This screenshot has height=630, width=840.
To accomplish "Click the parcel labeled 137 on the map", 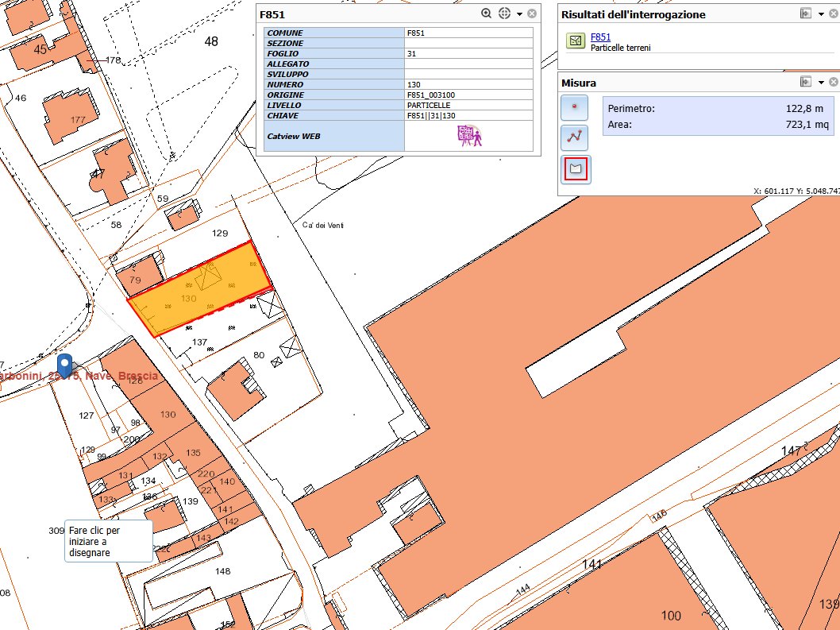I will [x=200, y=342].
